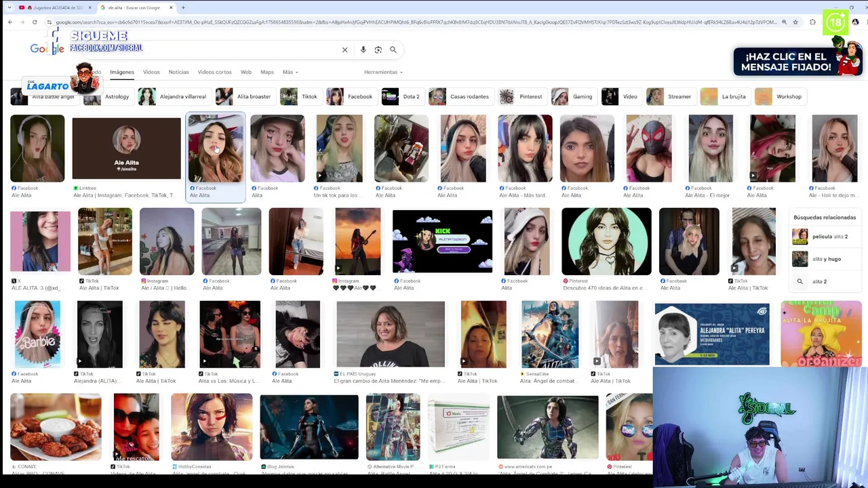Open "Alita vs Los: Música y L..." TikTok link

click(229, 381)
